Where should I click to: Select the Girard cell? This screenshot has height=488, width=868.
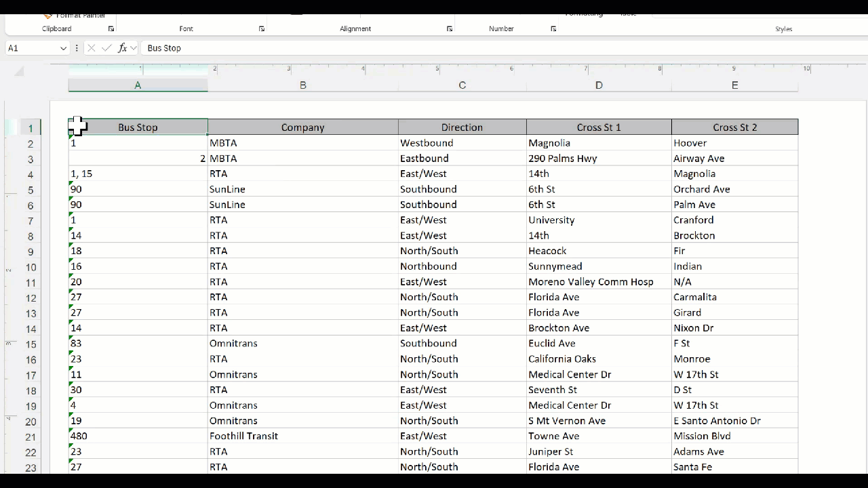734,313
